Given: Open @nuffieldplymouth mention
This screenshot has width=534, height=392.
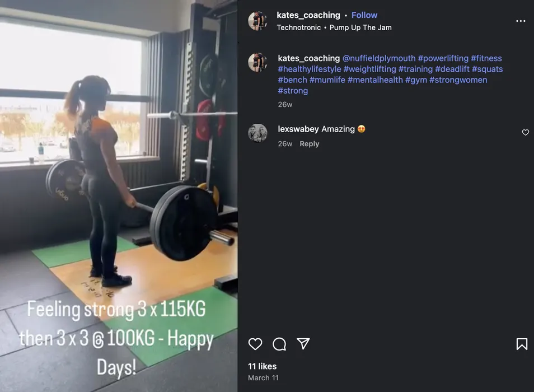Looking at the screenshot, I should tap(379, 58).
